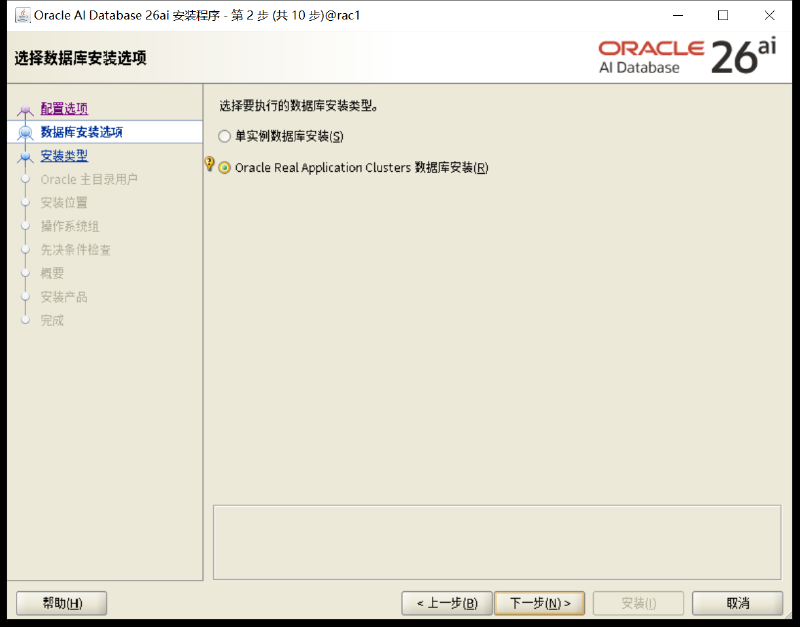The width and height of the screenshot is (800, 627).
Task: Click the 选择数据库安装选项 heading
Action: coord(81,58)
